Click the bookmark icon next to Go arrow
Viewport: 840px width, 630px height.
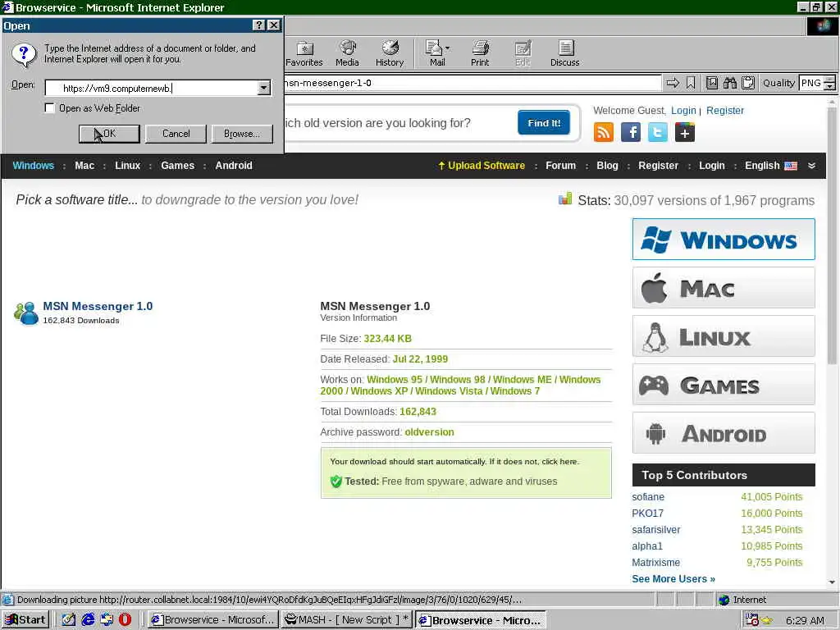click(691, 83)
